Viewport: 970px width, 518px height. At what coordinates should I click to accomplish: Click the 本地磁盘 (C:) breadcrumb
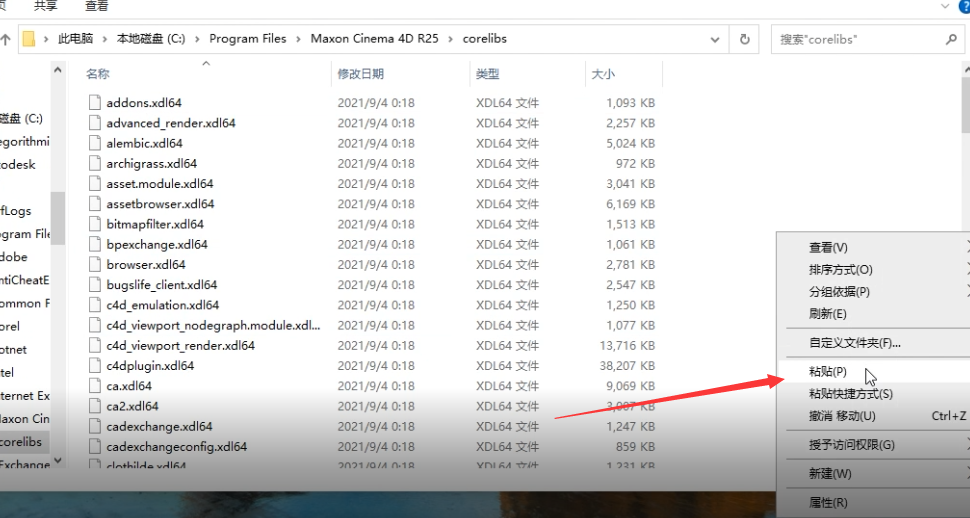click(x=151, y=38)
